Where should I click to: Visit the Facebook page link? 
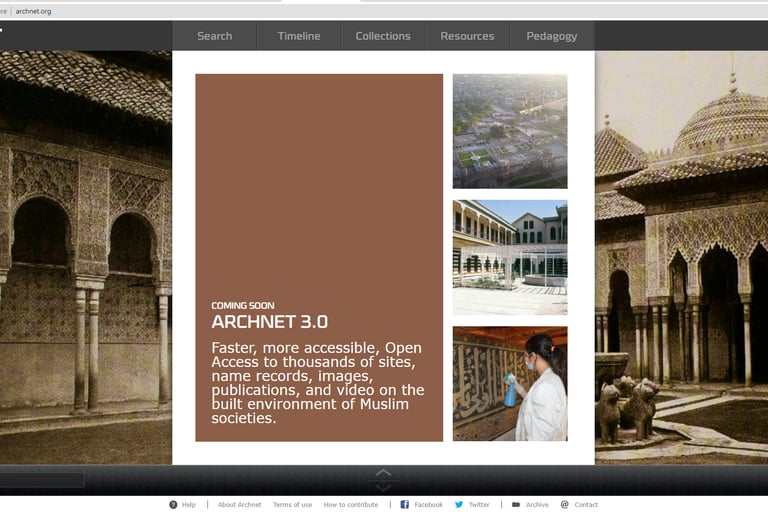click(x=428, y=505)
